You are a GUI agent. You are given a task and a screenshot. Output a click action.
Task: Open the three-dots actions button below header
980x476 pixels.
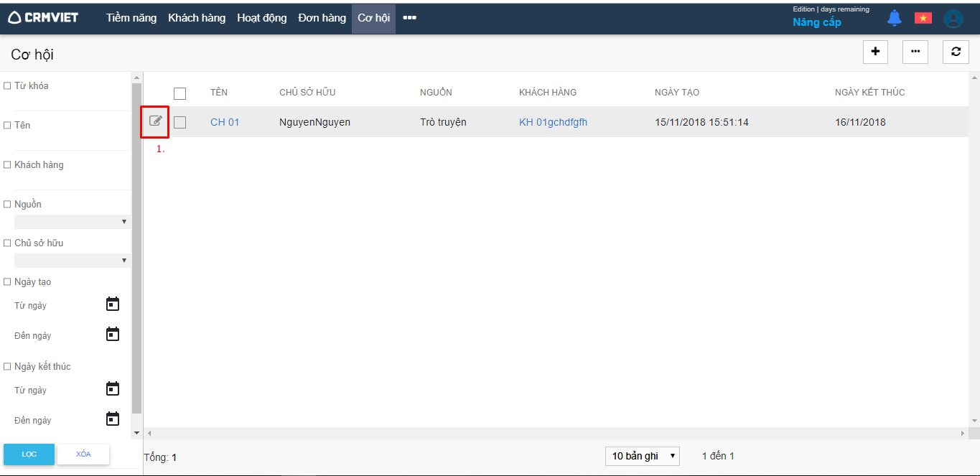[x=915, y=52]
